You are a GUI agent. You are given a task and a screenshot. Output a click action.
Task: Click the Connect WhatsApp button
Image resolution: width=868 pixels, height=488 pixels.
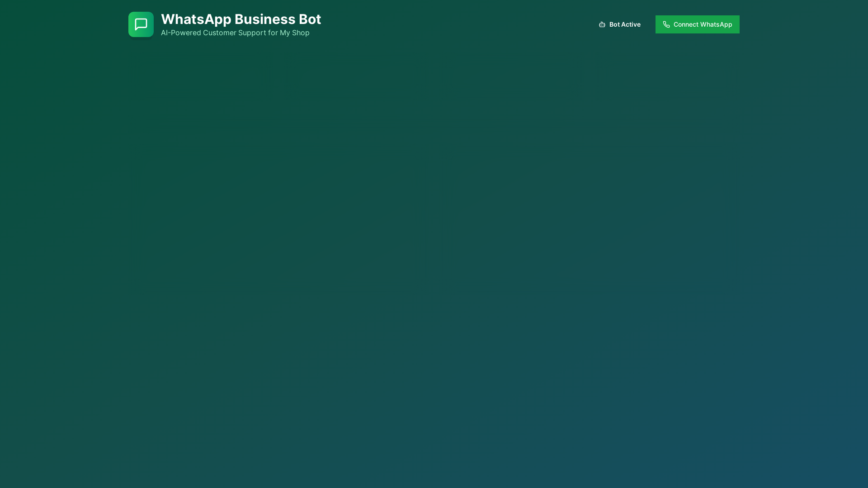click(x=697, y=24)
